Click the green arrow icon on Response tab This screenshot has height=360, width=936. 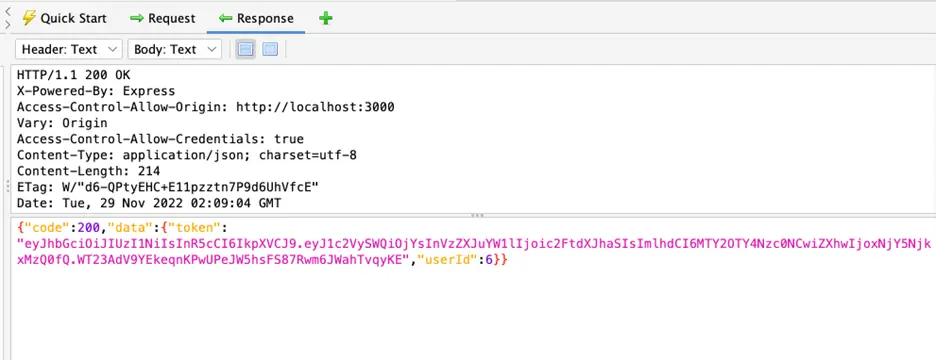click(225, 19)
